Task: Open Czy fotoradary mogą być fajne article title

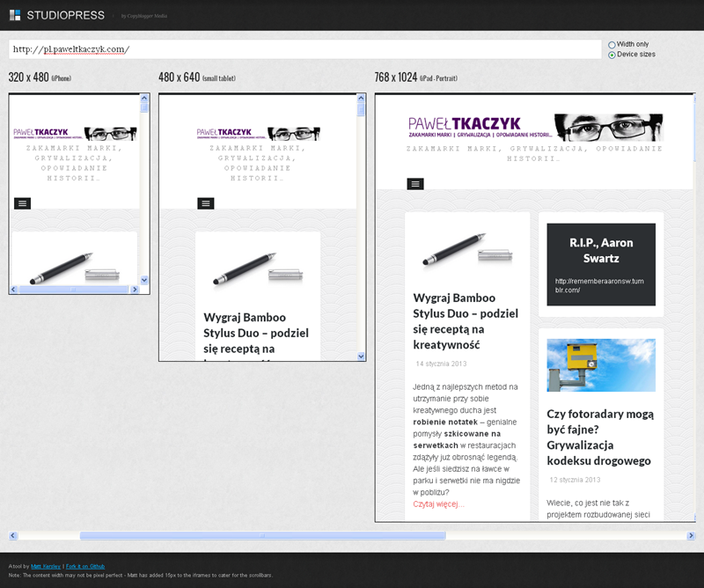Action: click(x=600, y=437)
